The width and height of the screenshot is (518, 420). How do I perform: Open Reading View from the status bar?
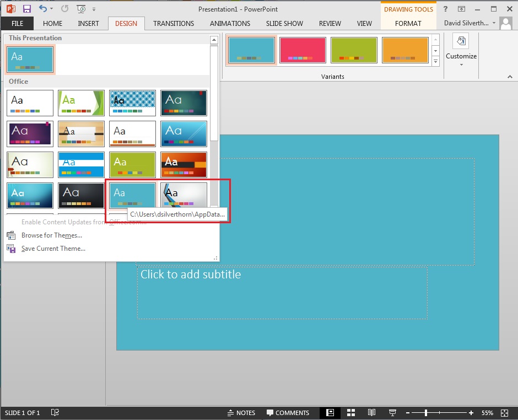coord(371,412)
